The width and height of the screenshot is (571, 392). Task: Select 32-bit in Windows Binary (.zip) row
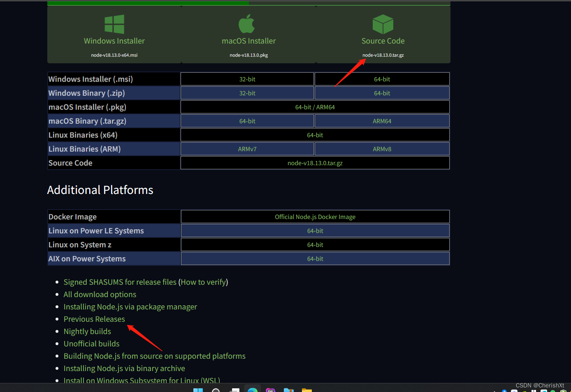pos(247,93)
